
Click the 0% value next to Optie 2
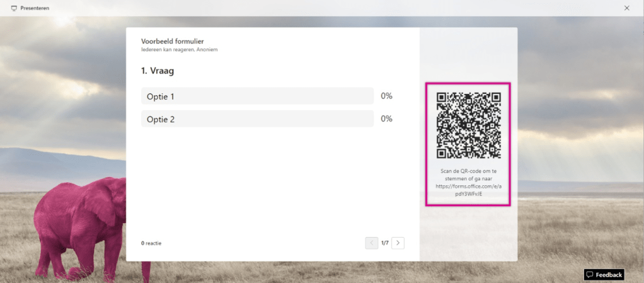pos(386,118)
